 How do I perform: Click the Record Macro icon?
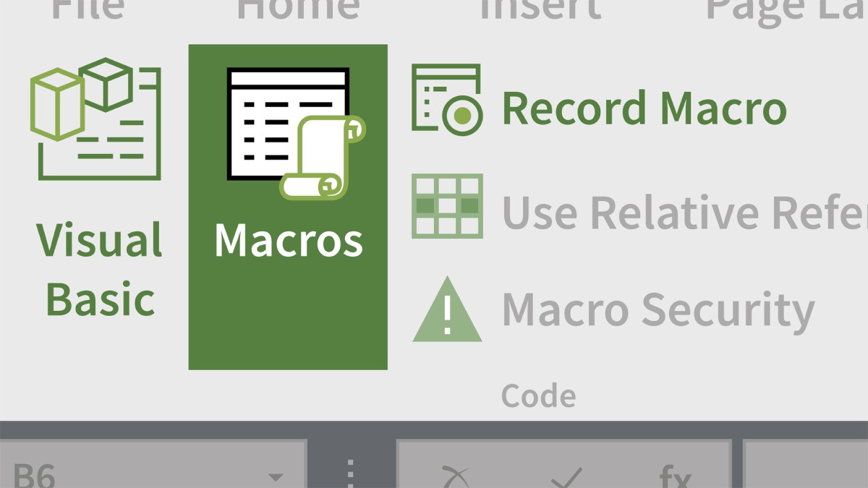pos(446,100)
